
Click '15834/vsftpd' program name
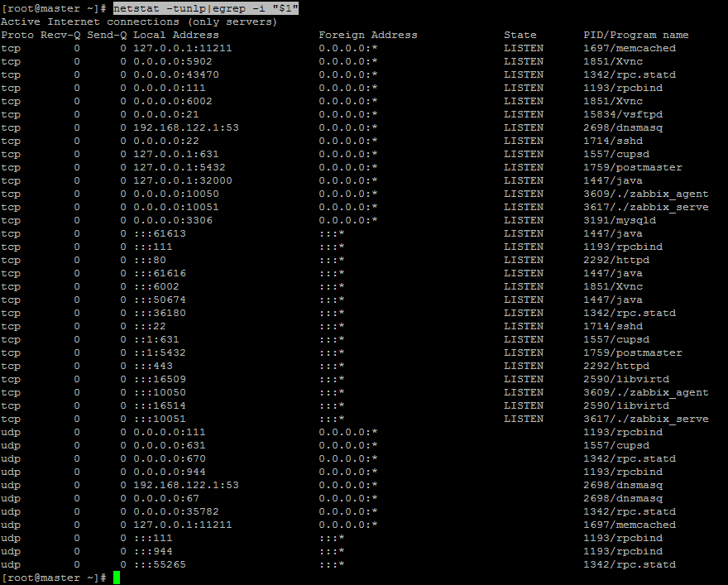point(623,115)
